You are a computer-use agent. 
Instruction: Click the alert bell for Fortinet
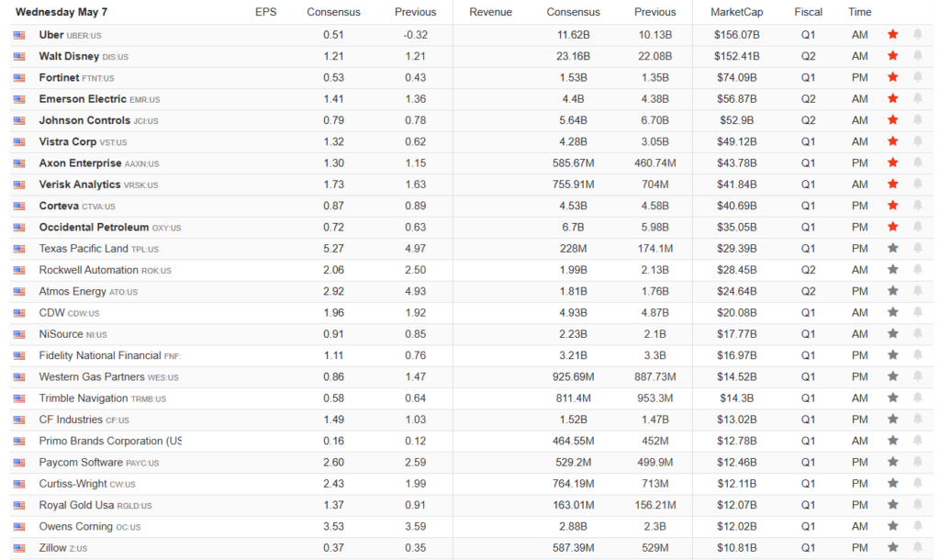point(917,78)
